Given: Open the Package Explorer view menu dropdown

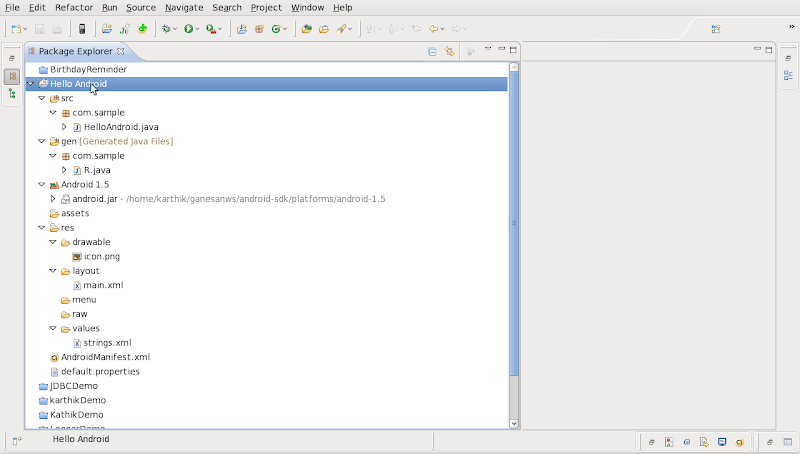Looking at the screenshot, I should [x=488, y=50].
